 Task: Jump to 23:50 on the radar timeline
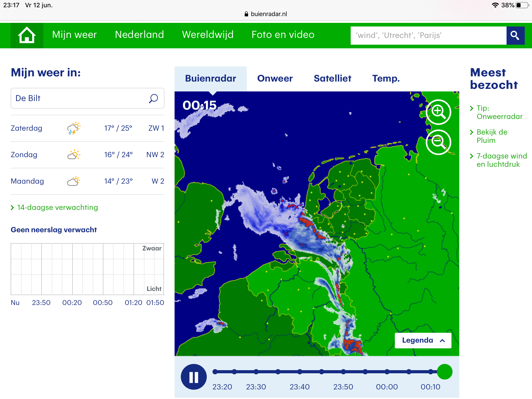coord(343,372)
